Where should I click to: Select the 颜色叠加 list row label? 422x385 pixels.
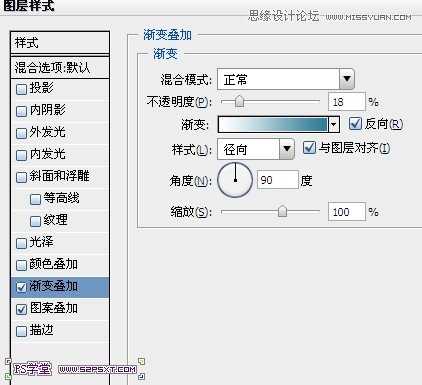point(54,264)
